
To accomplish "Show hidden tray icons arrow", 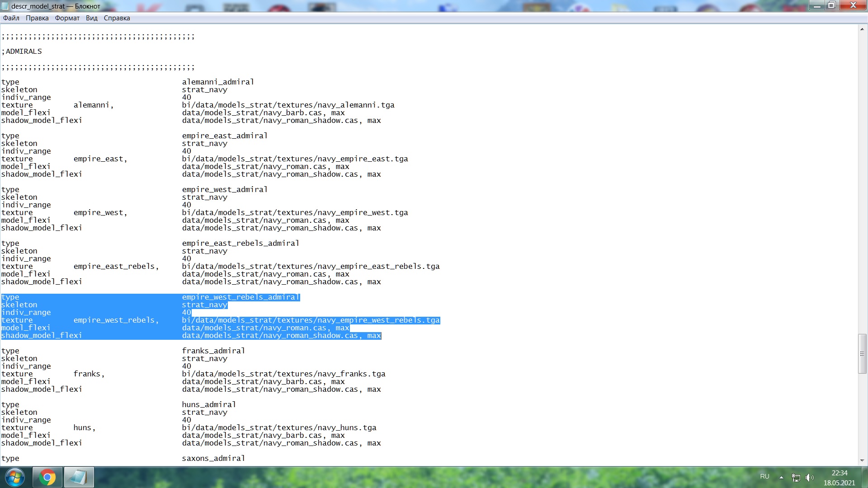I will pyautogui.click(x=781, y=477).
